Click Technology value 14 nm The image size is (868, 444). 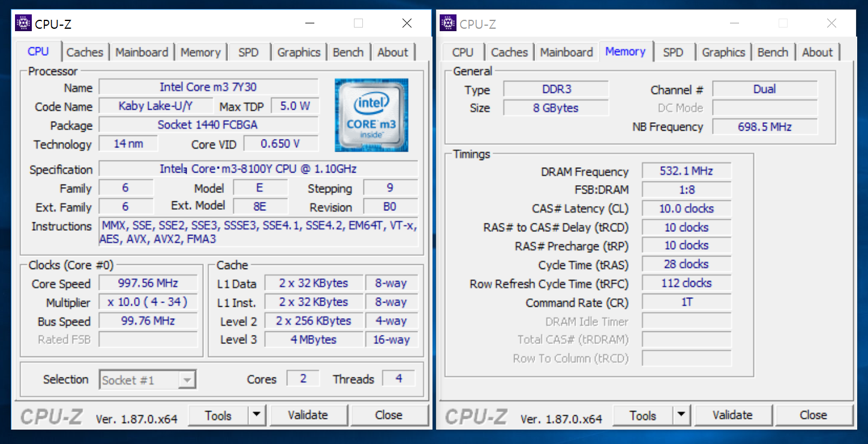[128, 144]
